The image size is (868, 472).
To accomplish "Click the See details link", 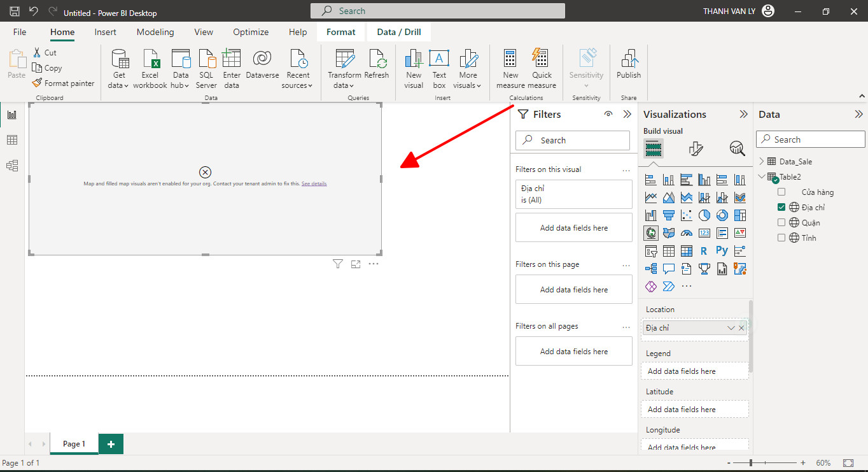I will [x=314, y=183].
